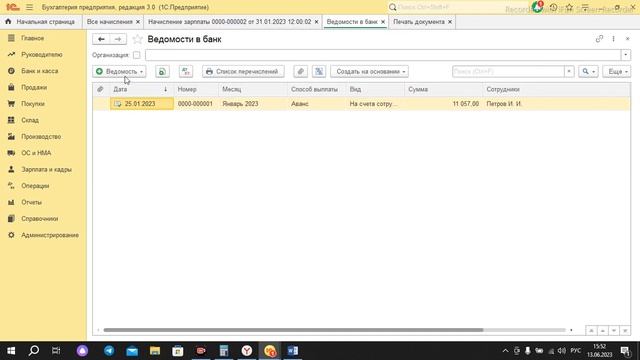Sort by the Сотрудники column header

[x=556, y=89]
